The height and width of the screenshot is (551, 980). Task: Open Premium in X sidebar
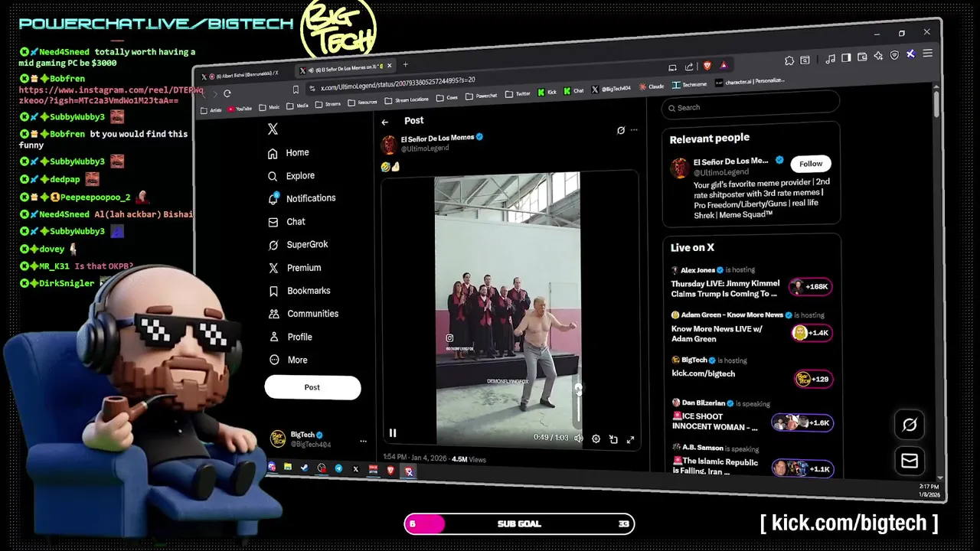(294, 268)
